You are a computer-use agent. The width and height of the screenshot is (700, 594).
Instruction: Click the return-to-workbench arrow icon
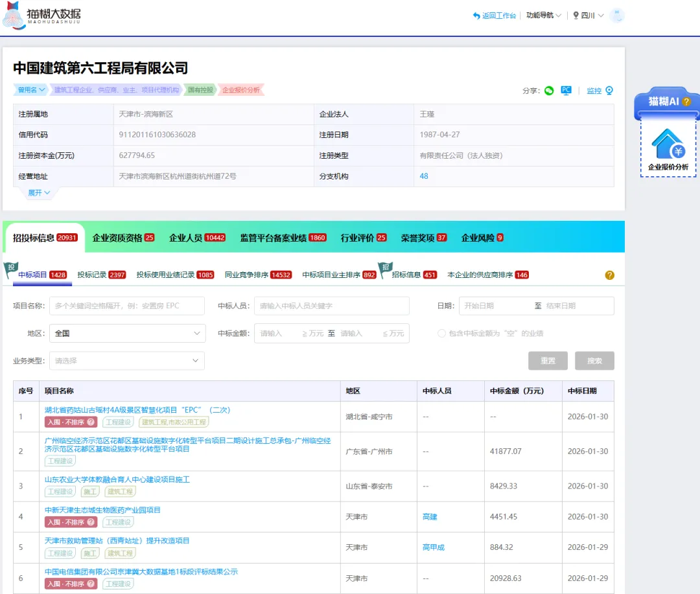click(476, 16)
